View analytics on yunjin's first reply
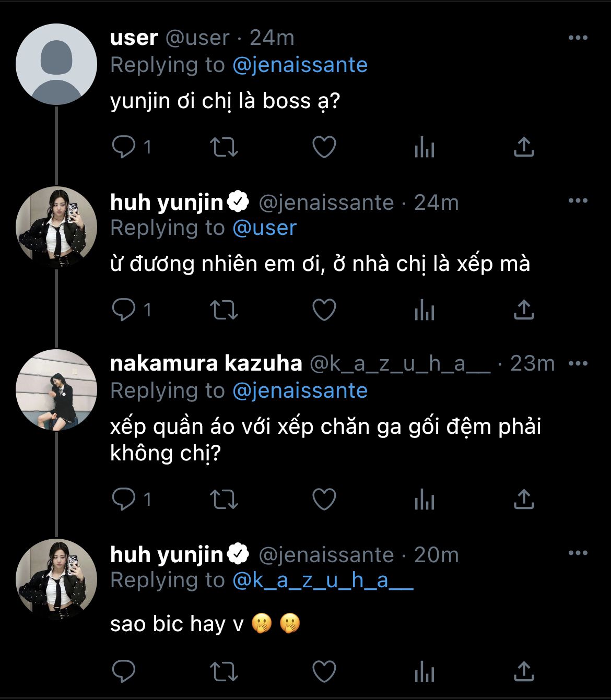Screen dimensions: 611x700 coord(424,310)
